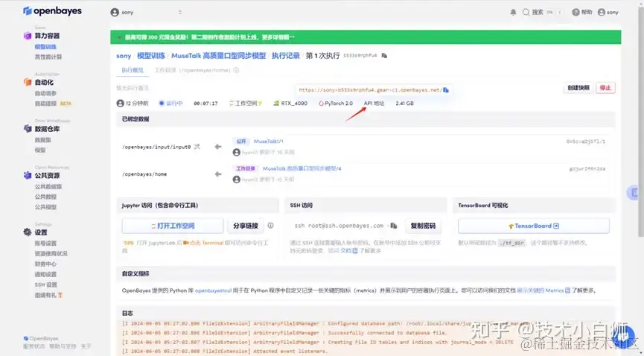Open the notifications bell
644x356 pixels.
pos(513,13)
